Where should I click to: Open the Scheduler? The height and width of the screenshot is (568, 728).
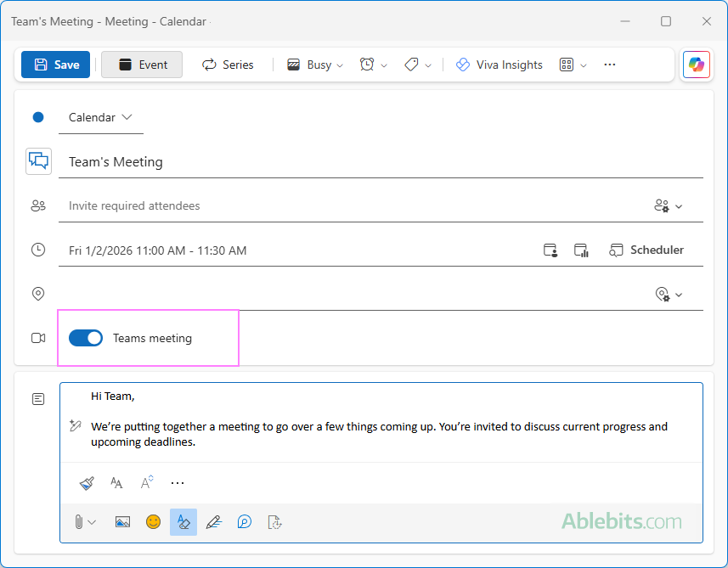click(x=646, y=250)
